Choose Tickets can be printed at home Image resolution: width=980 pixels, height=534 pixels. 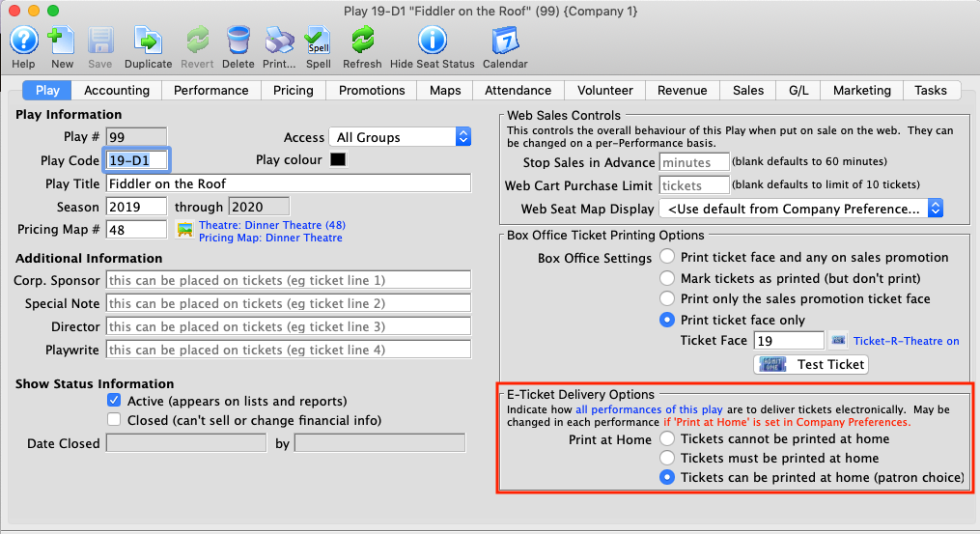click(x=667, y=477)
